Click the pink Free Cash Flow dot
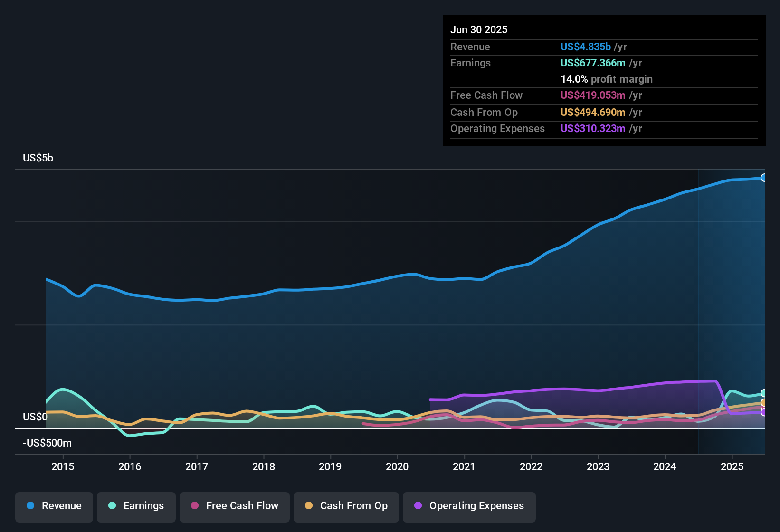Image resolution: width=780 pixels, height=532 pixels. [x=195, y=506]
